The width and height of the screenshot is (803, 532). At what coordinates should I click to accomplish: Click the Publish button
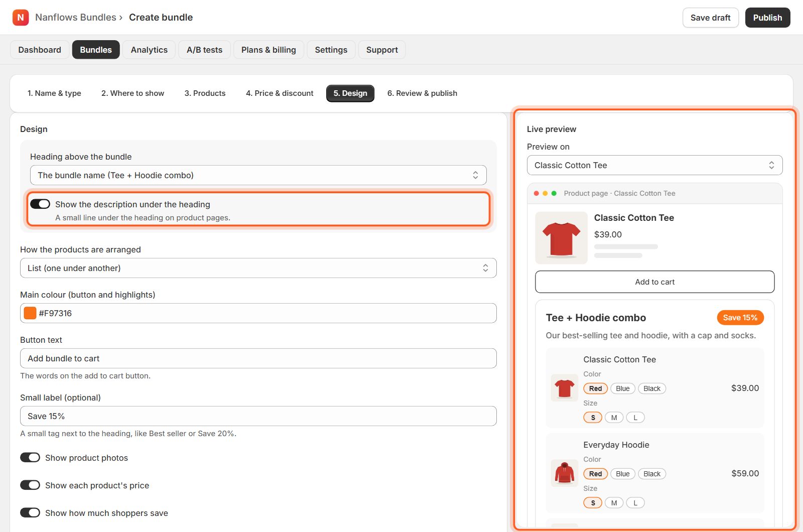tap(767, 18)
